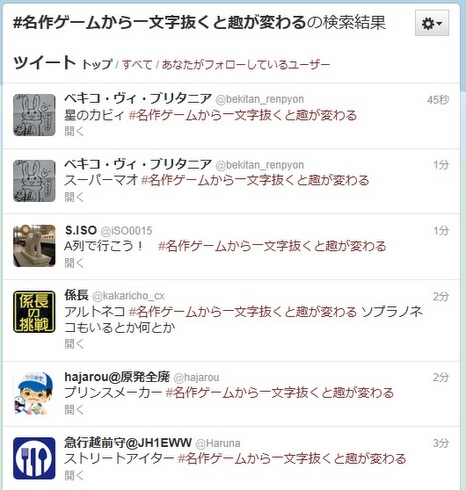The height and width of the screenshot is (490, 466).
Task: Click the 45秒 timestamp on first tweet
Action: point(438,100)
